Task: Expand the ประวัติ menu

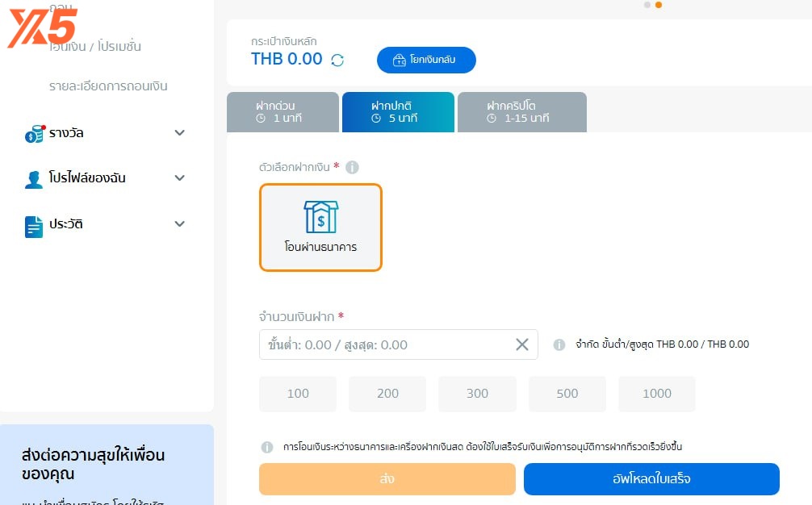Action: click(x=180, y=224)
